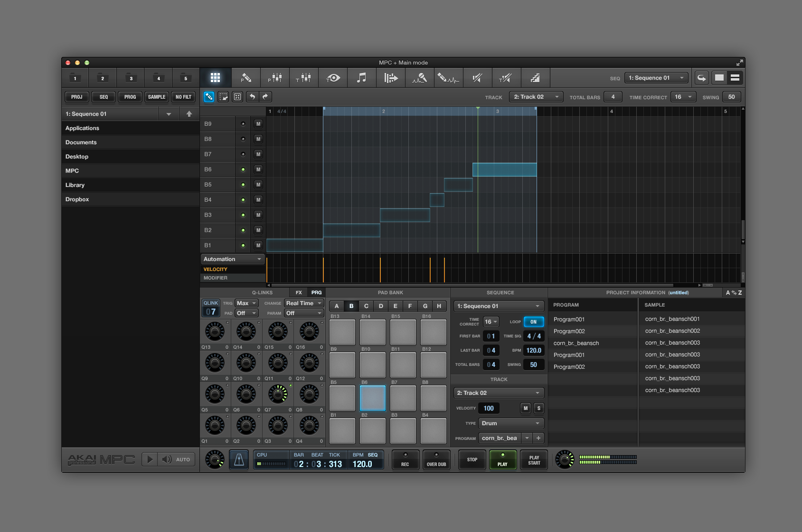Mute pad B9 in the grid
The image size is (802, 532).
[x=258, y=124]
